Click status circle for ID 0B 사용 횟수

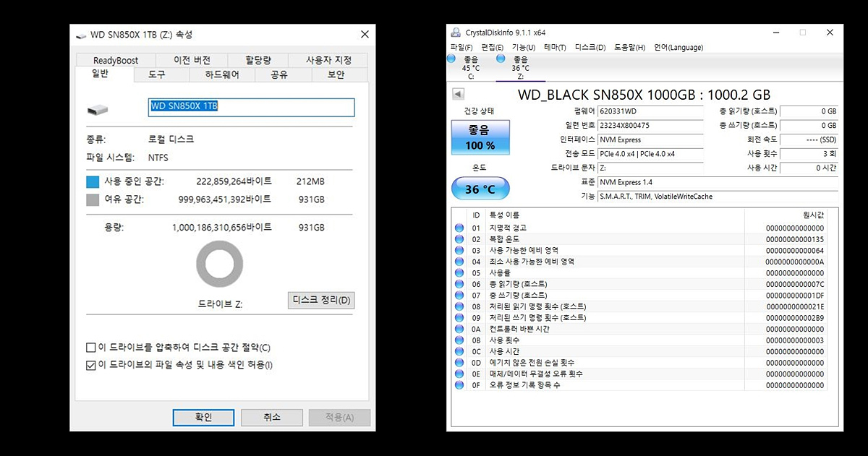click(459, 340)
